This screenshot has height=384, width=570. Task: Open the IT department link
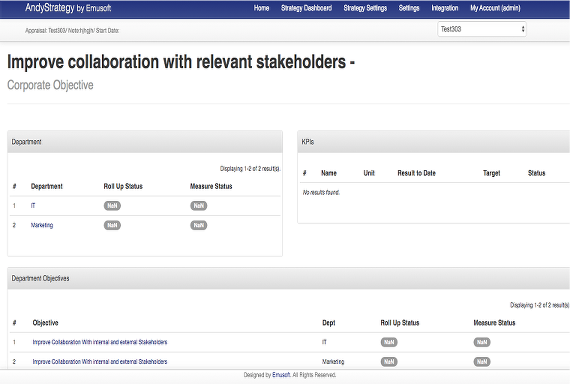33,206
